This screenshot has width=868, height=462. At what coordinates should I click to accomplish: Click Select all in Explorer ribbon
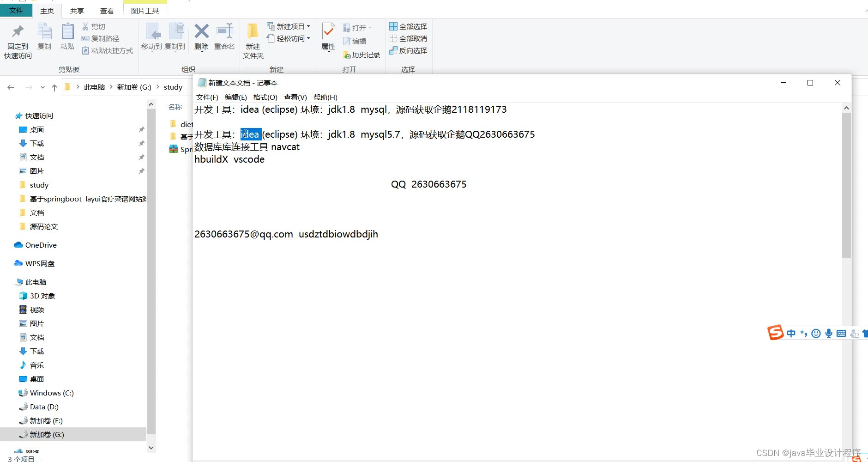coord(408,27)
